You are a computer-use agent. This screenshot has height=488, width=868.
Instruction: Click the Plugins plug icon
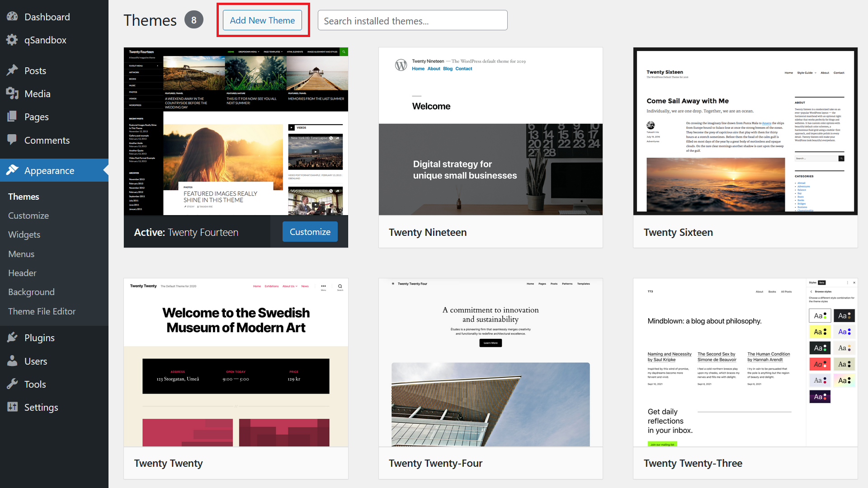pos(12,338)
